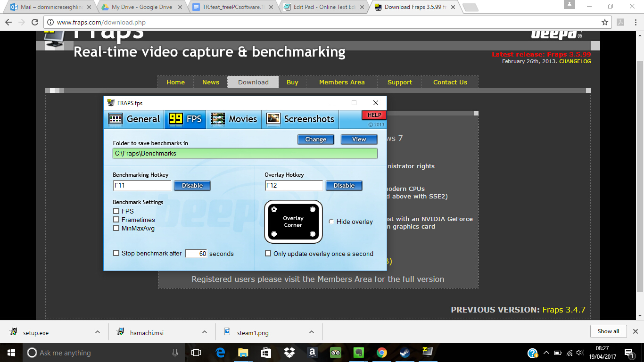Open the Support page on Fraps site
644x362 pixels.
pos(400,82)
